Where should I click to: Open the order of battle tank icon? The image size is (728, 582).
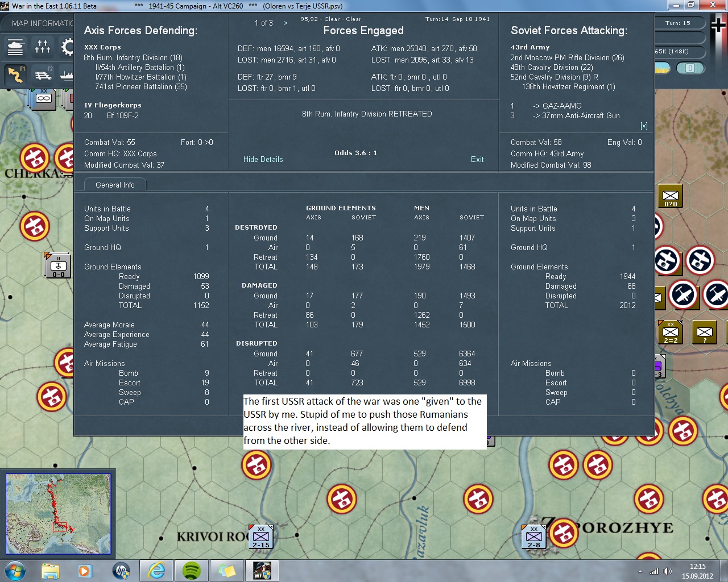click(16, 46)
